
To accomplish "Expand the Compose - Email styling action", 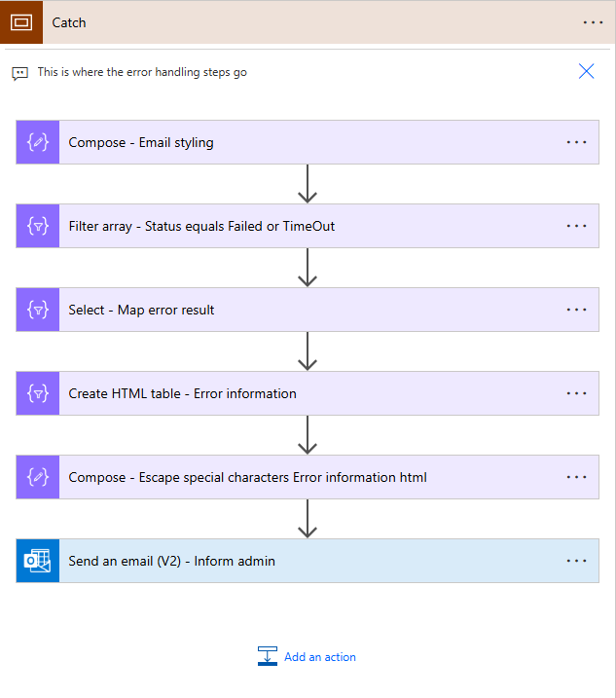I will pos(308,142).
